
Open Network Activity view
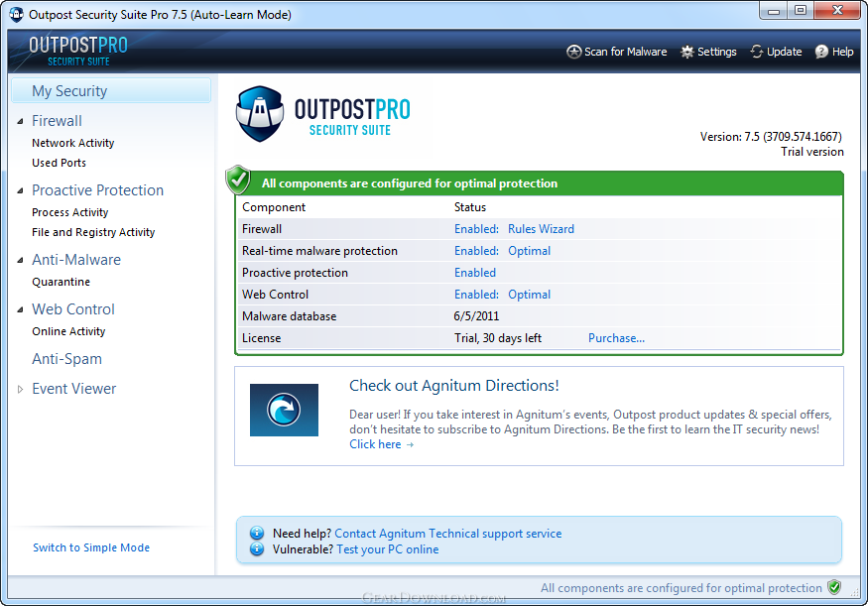[x=73, y=143]
